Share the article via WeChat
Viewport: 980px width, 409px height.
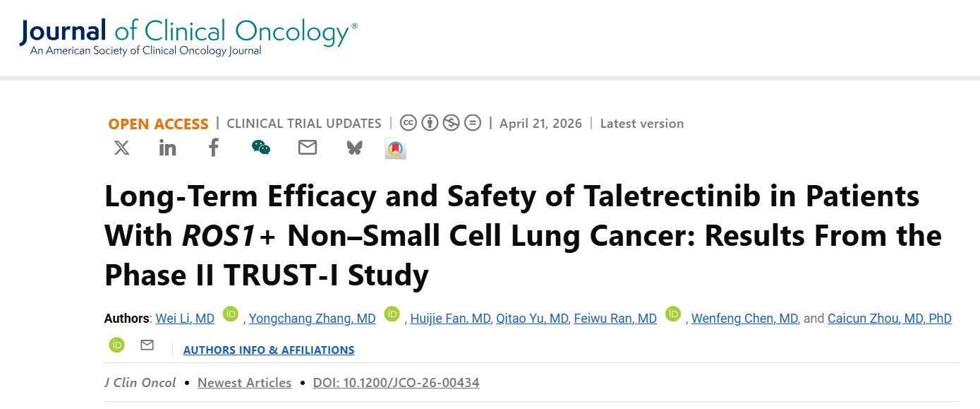coord(261,148)
